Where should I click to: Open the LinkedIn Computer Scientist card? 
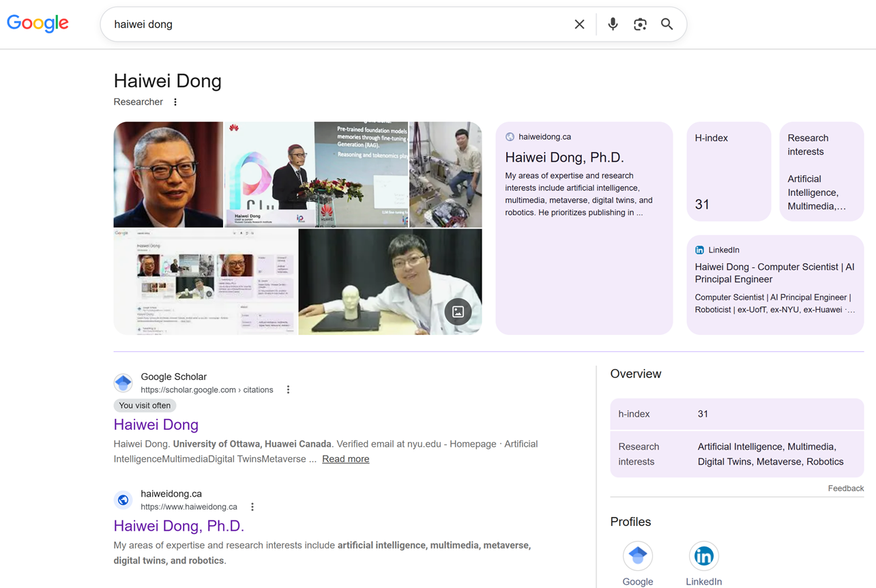[x=775, y=284]
